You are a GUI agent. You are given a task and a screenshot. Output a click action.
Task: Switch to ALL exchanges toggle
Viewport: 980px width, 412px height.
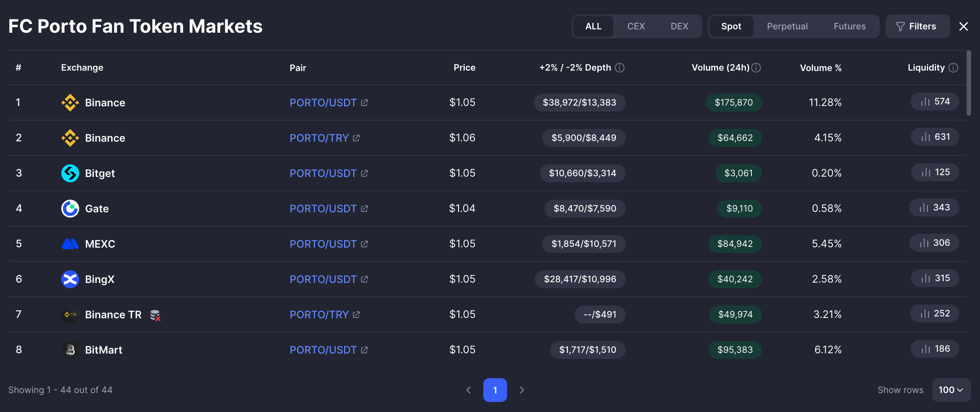593,26
